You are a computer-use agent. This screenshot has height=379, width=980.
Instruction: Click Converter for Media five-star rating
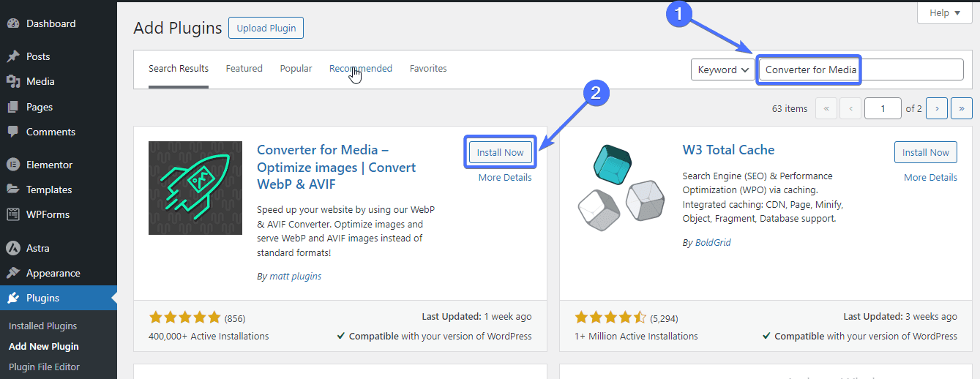[x=184, y=318]
